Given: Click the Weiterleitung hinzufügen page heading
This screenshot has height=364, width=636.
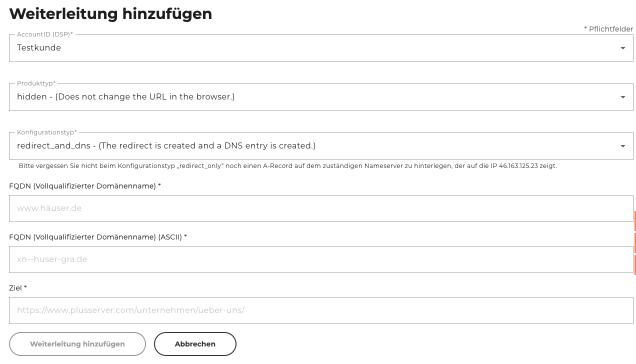Looking at the screenshot, I should tap(110, 14).
